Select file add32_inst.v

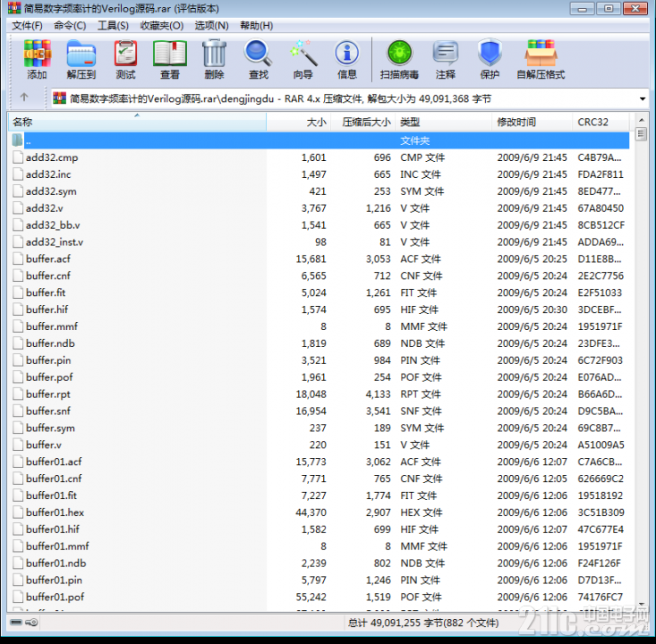pyautogui.click(x=319, y=241)
